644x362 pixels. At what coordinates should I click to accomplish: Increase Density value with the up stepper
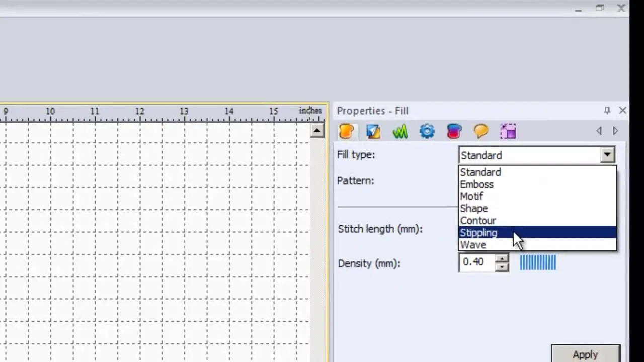[502, 259]
